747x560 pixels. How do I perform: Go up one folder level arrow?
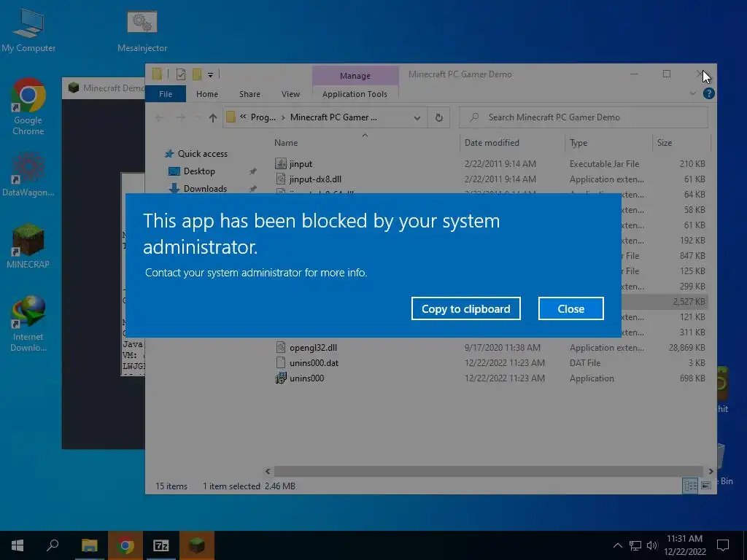pos(212,117)
